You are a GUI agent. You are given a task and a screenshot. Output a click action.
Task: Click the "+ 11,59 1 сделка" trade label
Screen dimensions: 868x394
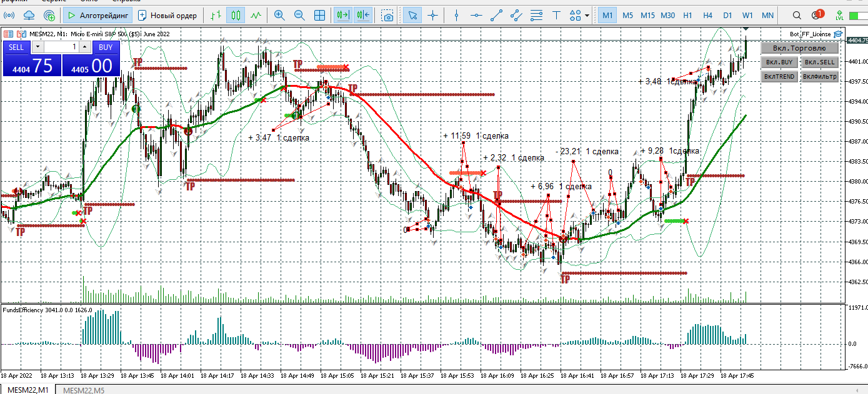coord(476,135)
